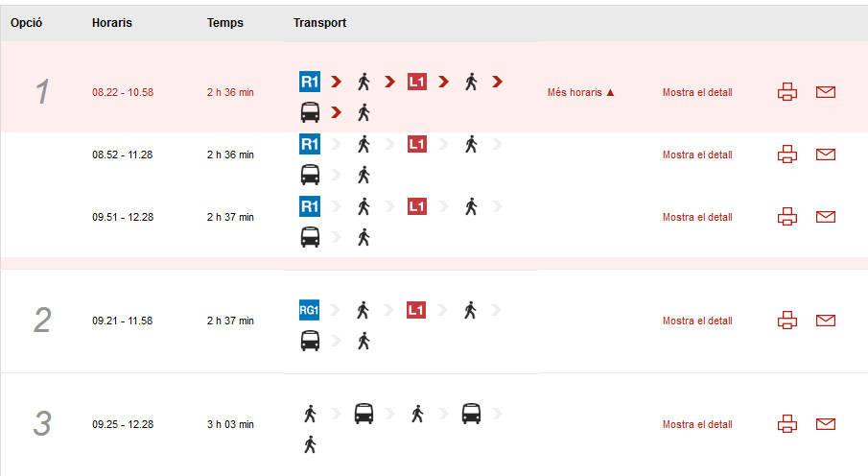
Task: Show details for the 08.52 - 11.28 route
Action: click(697, 155)
